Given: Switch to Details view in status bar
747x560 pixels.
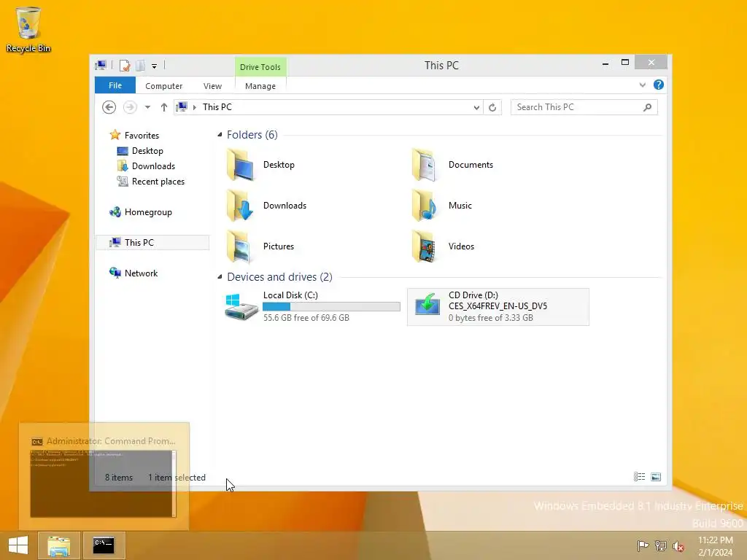Looking at the screenshot, I should [x=639, y=477].
